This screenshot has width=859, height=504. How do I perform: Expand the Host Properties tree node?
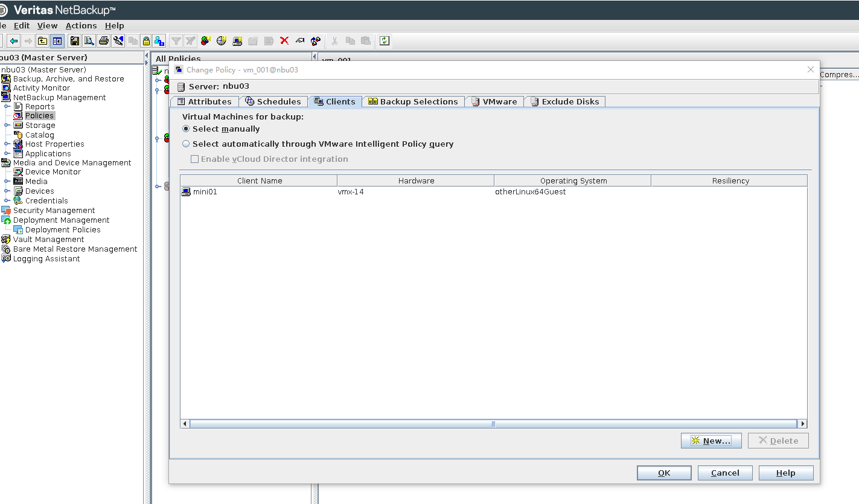[x=7, y=144]
